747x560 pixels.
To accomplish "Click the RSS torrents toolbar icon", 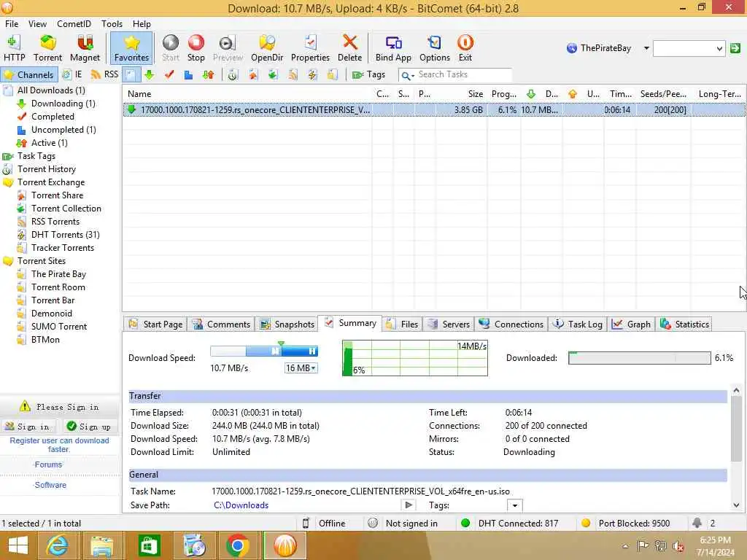I will 293,75.
